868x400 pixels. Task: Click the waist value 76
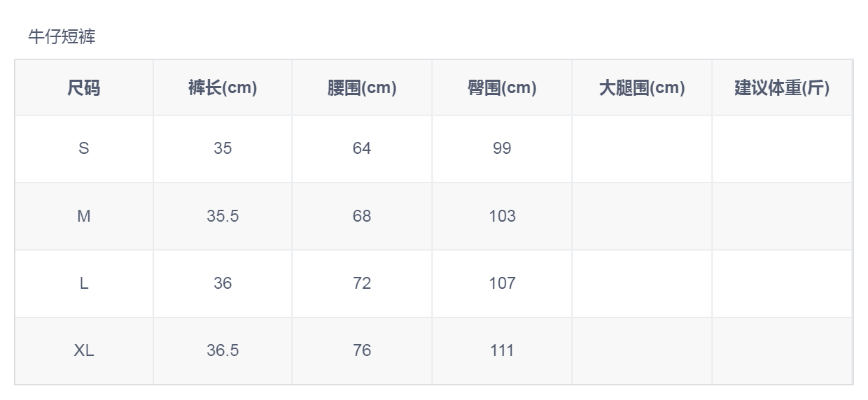(362, 350)
